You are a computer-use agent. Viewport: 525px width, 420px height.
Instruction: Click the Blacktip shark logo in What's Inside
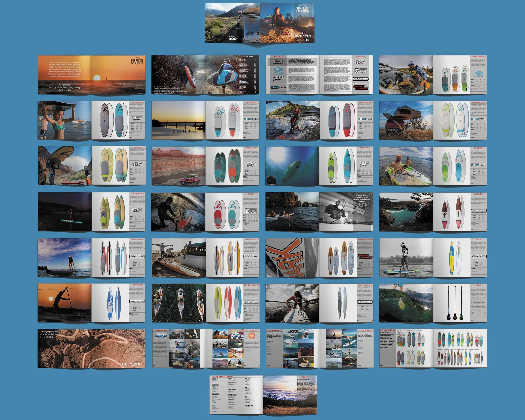pyautogui.click(x=278, y=79)
